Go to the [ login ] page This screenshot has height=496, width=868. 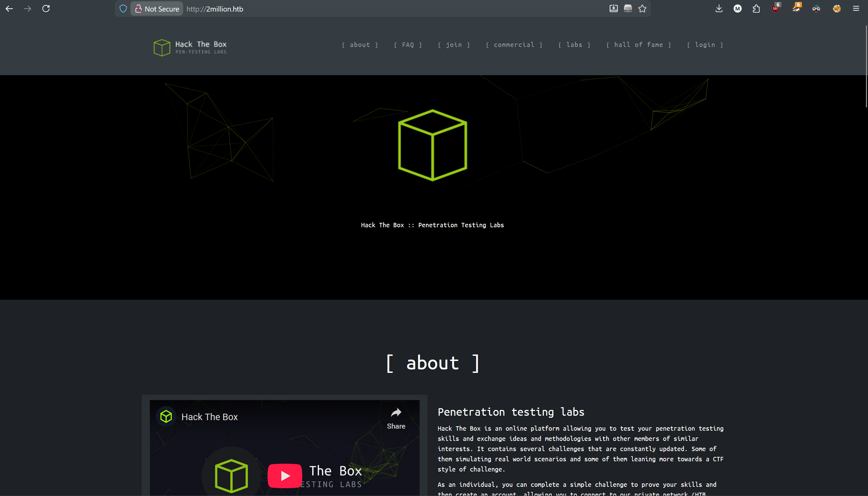pos(705,45)
